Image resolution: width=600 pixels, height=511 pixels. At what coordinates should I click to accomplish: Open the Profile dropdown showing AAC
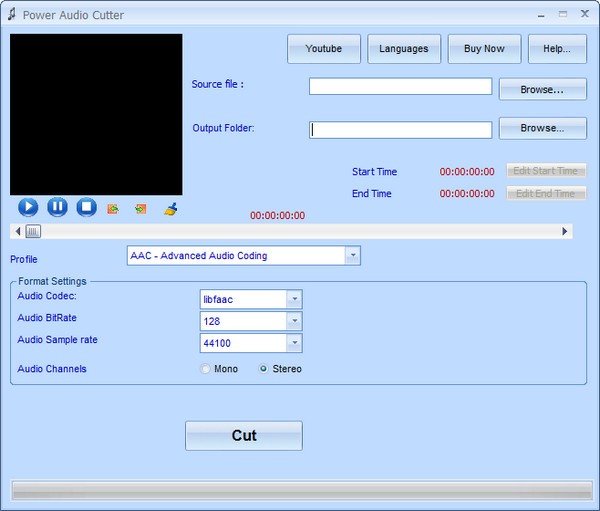(x=352, y=256)
